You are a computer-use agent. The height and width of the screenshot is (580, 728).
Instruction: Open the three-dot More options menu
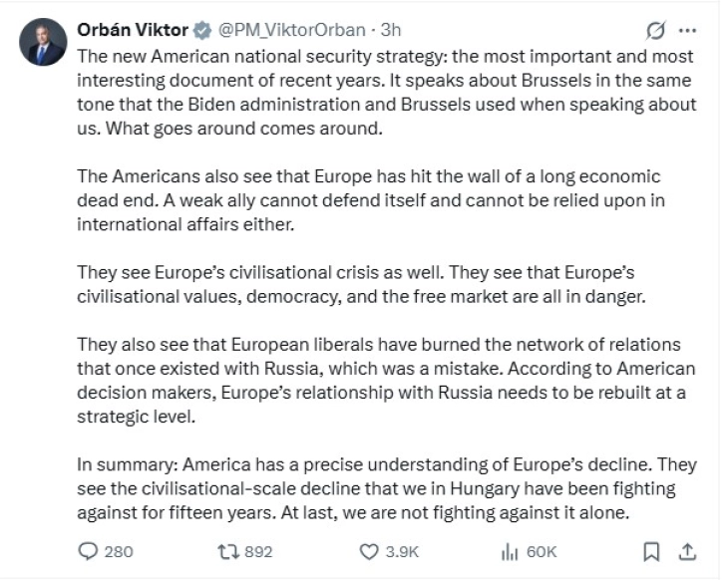tap(685, 32)
